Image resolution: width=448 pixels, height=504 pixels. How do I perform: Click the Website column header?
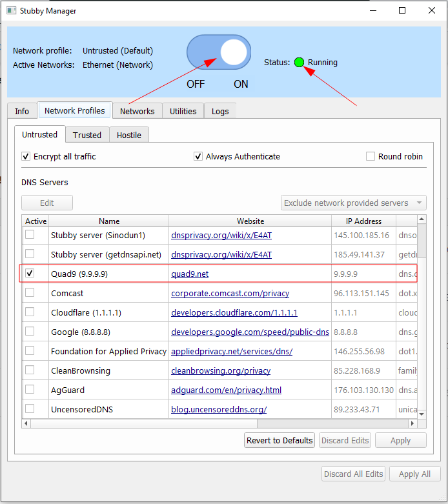point(250,221)
